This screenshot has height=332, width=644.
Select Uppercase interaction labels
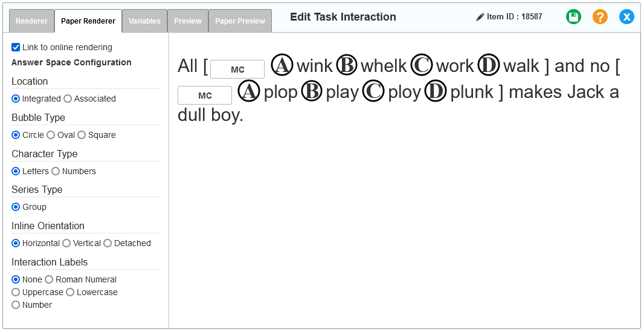coord(16,292)
